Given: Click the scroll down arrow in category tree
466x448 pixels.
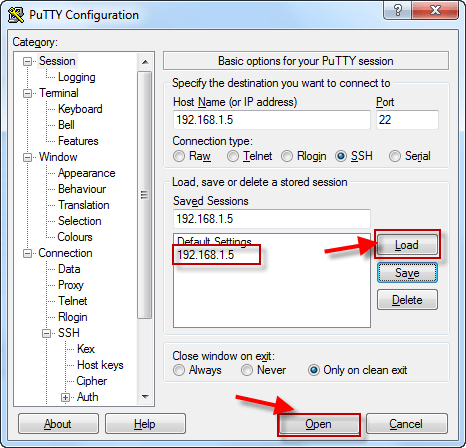Looking at the screenshot, I should coord(145,397).
